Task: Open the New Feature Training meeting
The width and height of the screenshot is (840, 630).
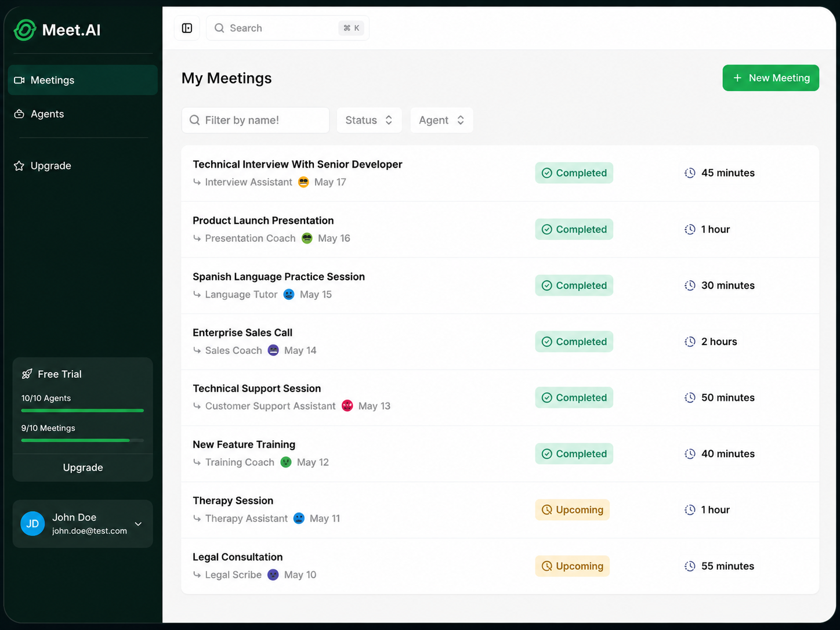Action: click(500, 454)
